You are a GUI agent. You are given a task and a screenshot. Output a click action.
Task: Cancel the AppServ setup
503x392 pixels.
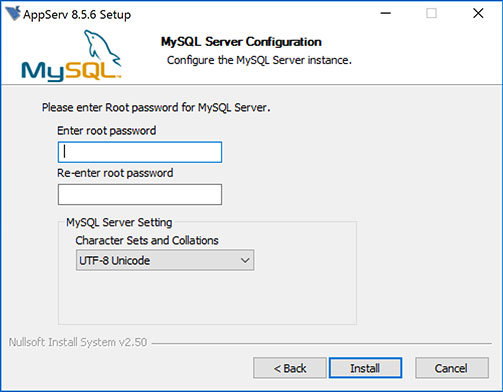coord(452,368)
